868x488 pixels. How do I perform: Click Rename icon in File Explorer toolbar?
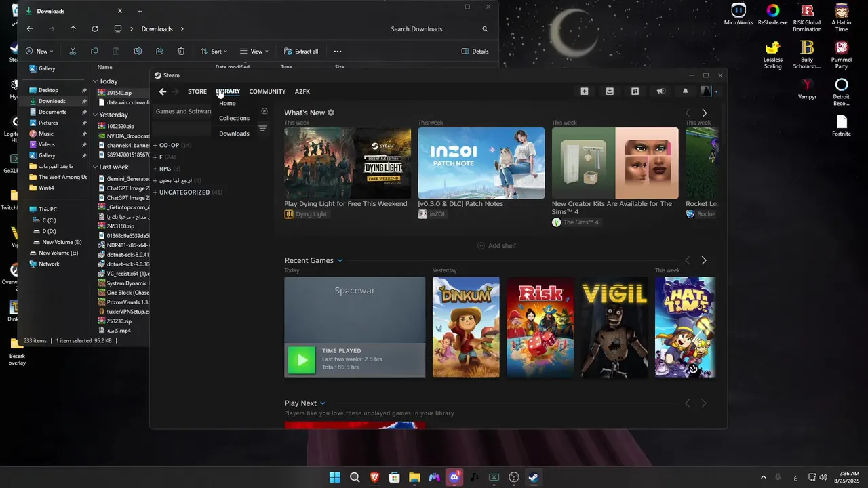tap(138, 52)
